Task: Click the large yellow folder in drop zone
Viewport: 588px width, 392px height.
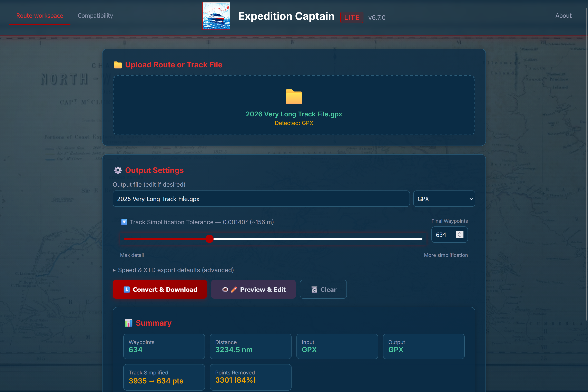Action: (294, 97)
